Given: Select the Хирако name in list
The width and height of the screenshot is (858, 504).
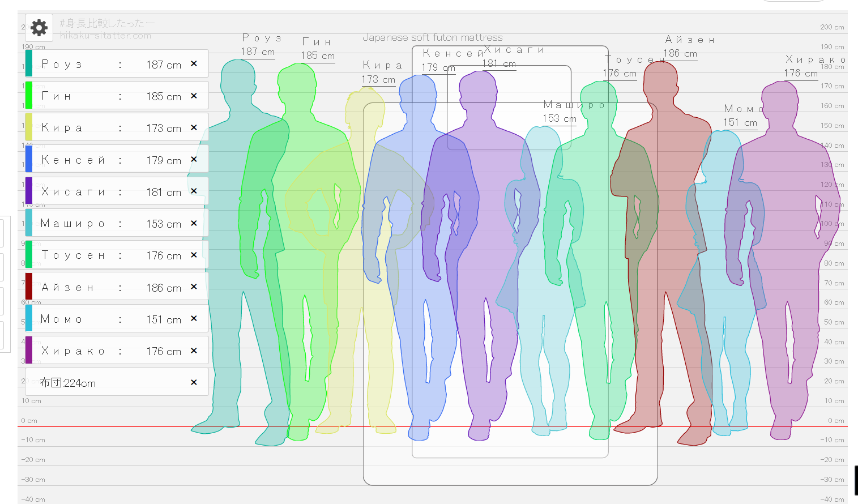Looking at the screenshot, I should pyautogui.click(x=73, y=351).
